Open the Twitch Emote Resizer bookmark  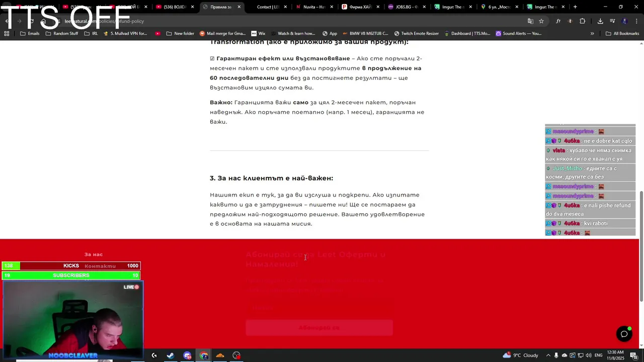tap(416, 34)
